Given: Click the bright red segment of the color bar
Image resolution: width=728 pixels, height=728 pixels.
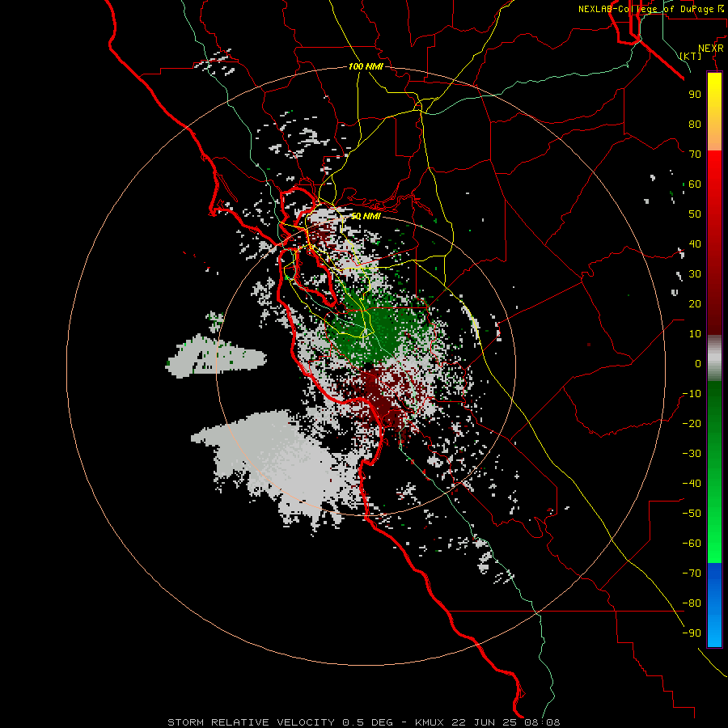Looking at the screenshot, I should pos(714,170).
